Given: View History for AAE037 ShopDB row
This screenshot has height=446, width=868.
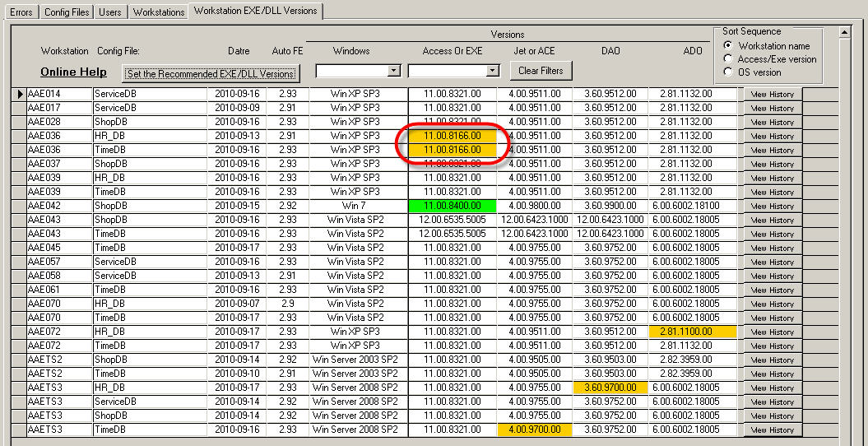Looking at the screenshot, I should 773,164.
